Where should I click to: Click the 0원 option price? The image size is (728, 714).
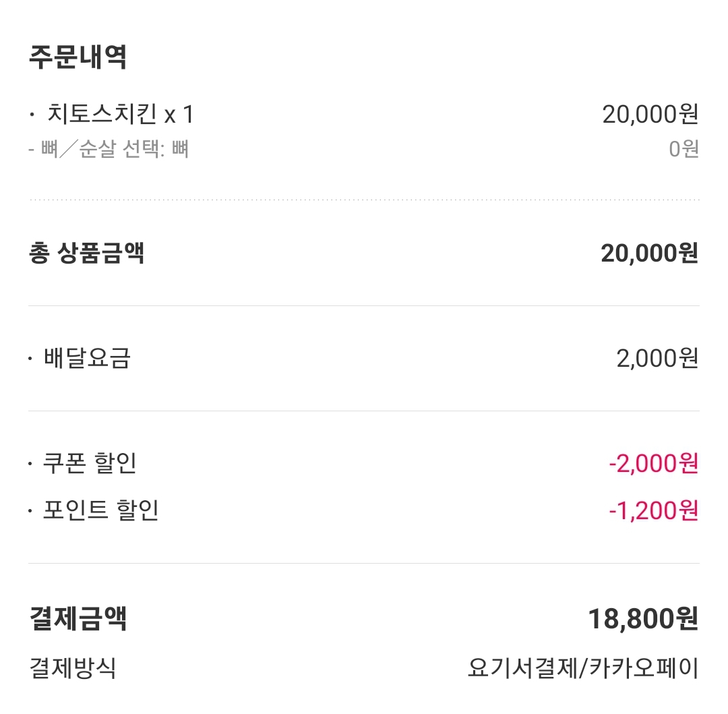683,148
